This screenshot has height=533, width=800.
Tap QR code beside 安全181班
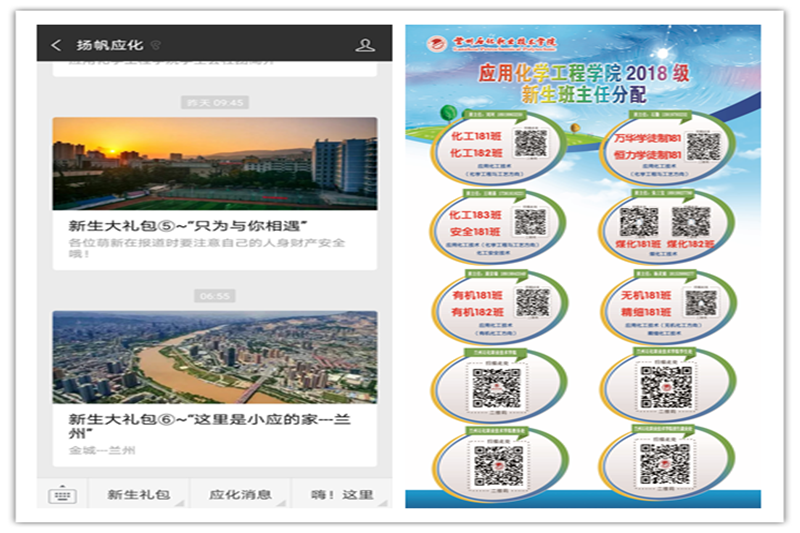coord(530,222)
